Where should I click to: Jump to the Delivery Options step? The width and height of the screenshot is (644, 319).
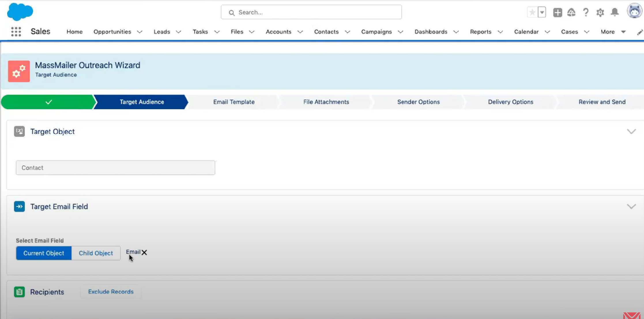point(511,102)
